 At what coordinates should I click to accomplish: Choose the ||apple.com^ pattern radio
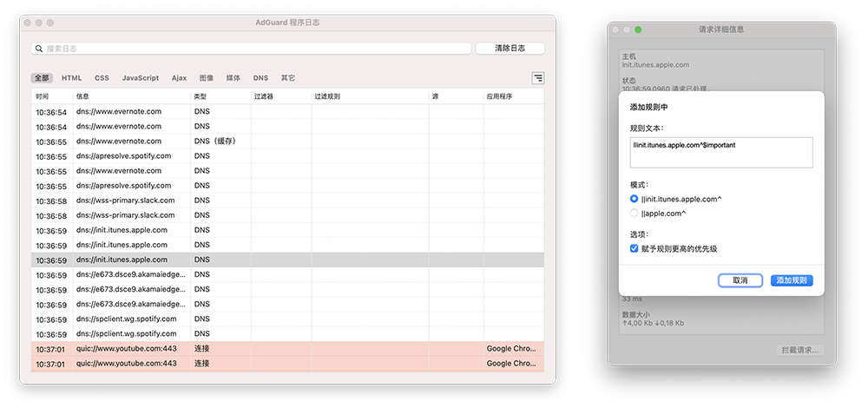pyautogui.click(x=634, y=214)
